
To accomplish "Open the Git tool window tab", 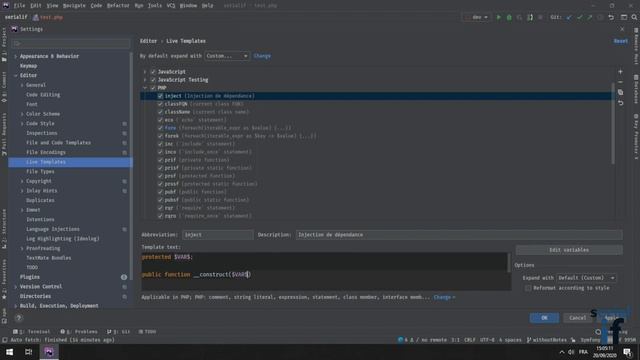I will [118, 332].
